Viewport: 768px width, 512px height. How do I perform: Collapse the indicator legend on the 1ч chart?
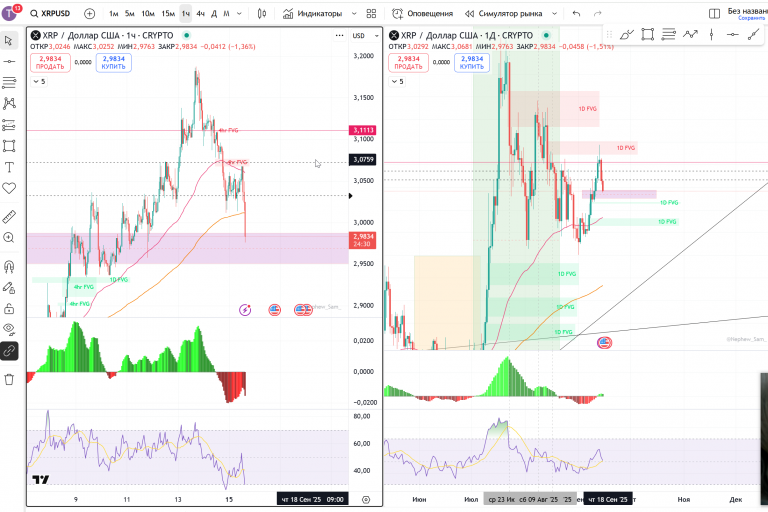coord(39,81)
